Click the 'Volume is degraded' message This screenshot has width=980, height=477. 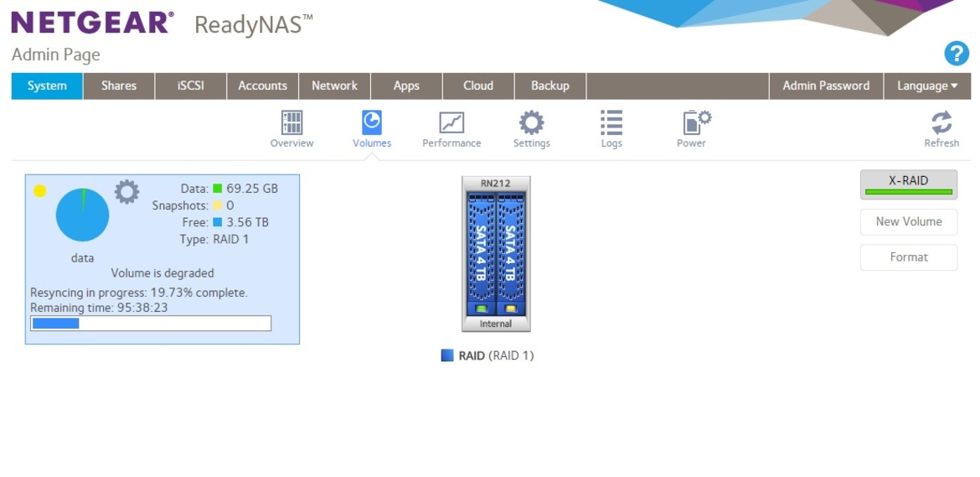tap(162, 273)
